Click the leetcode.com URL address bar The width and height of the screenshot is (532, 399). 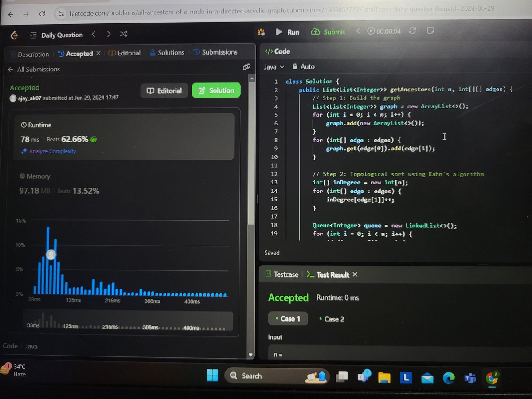click(282, 11)
